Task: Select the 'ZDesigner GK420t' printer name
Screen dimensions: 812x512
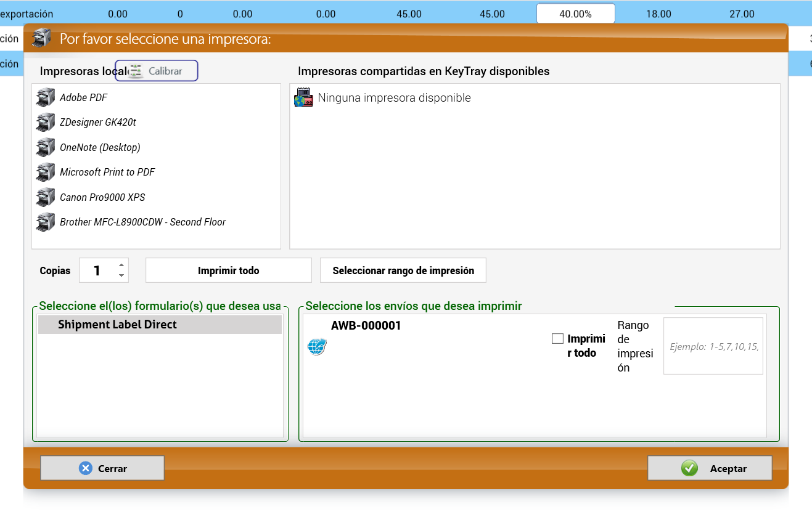Action: (98, 122)
